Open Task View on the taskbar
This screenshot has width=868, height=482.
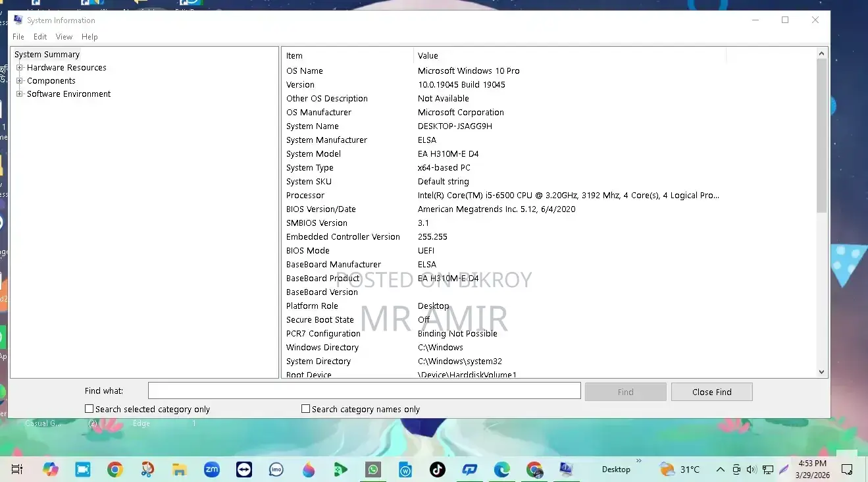pyautogui.click(x=17, y=469)
